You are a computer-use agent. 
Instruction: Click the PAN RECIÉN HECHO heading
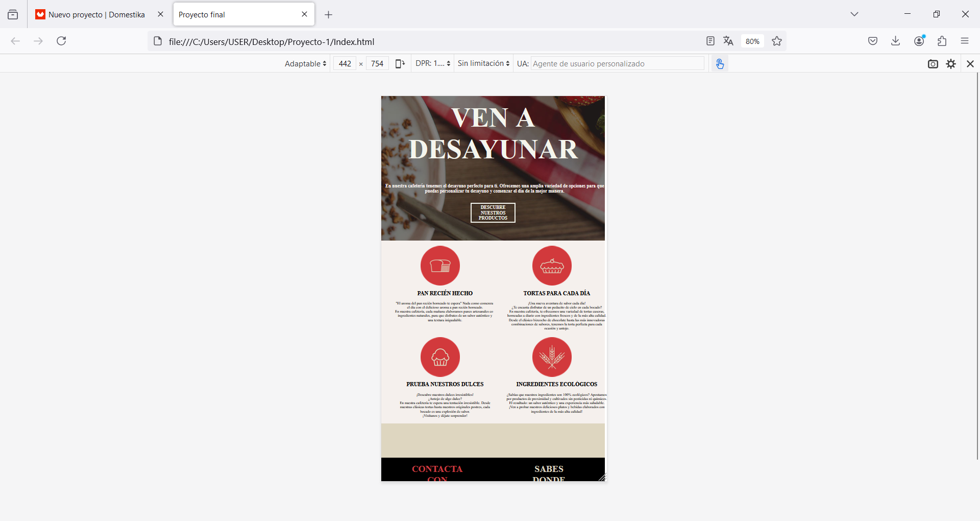(x=445, y=293)
